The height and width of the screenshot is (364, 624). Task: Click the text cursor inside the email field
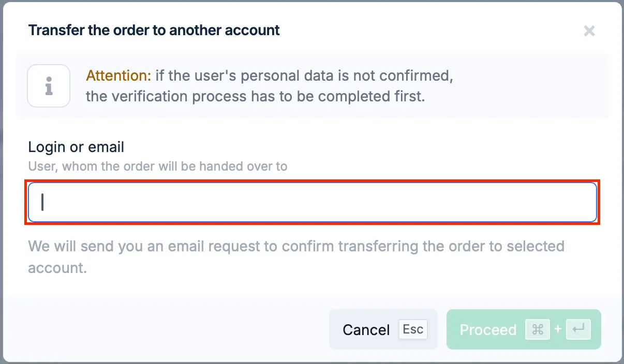click(x=42, y=202)
